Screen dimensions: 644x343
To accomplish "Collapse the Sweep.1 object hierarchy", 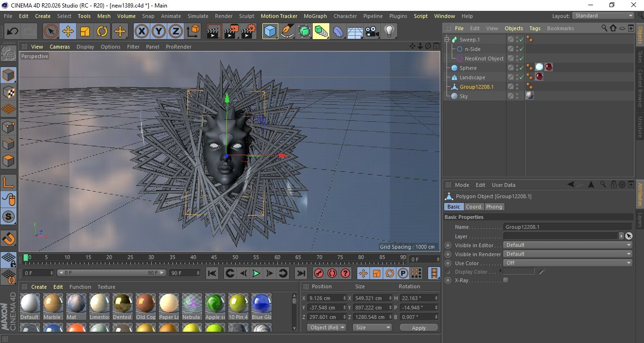I will click(447, 40).
